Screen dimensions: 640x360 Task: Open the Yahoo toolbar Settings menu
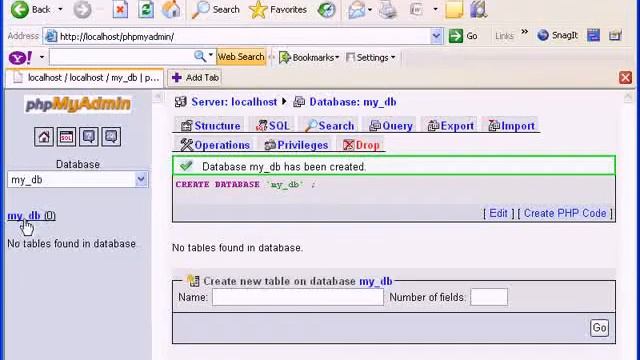coord(371,58)
